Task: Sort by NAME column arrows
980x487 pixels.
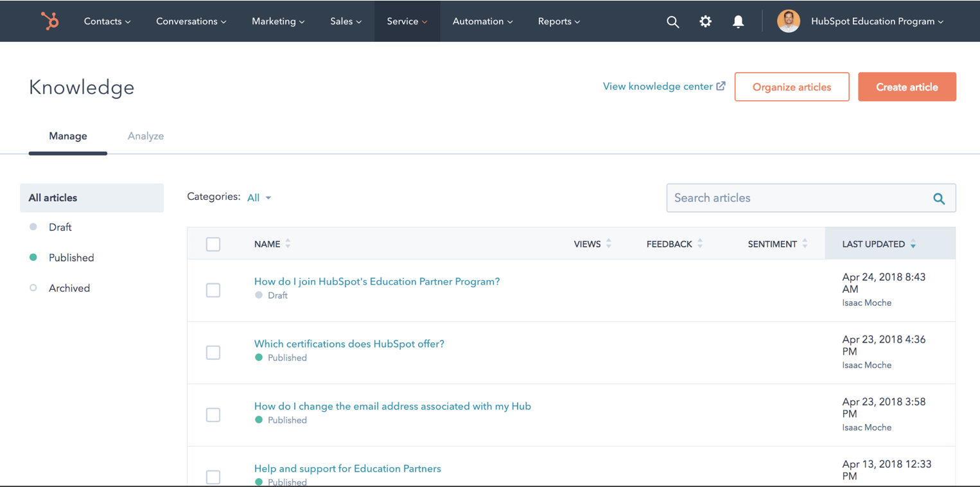Action: pos(288,243)
